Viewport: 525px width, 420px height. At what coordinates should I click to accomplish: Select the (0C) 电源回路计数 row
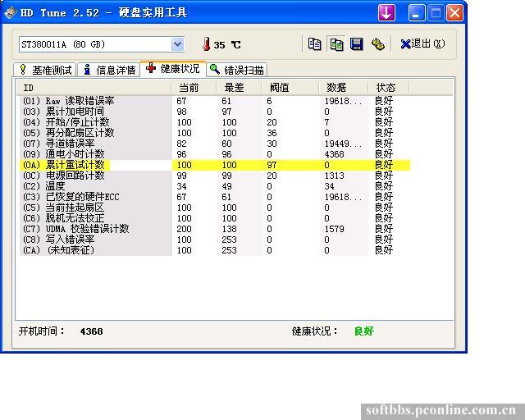tap(215, 176)
